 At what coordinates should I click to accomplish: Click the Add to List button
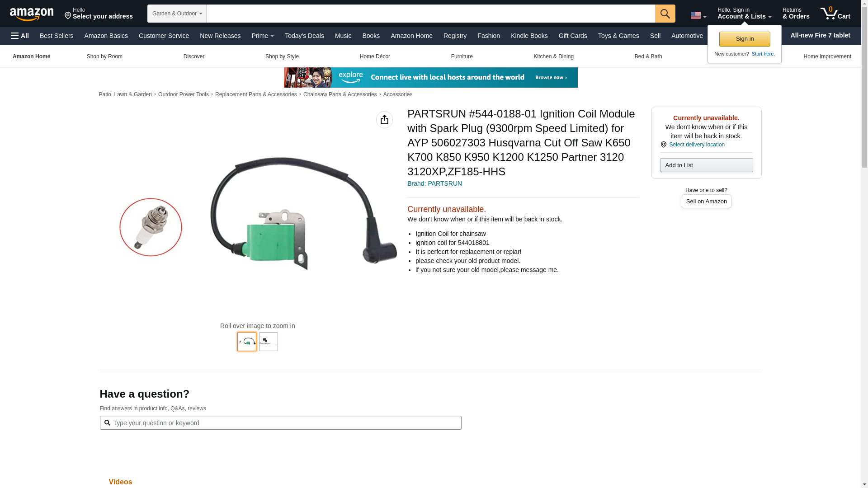pyautogui.click(x=706, y=165)
